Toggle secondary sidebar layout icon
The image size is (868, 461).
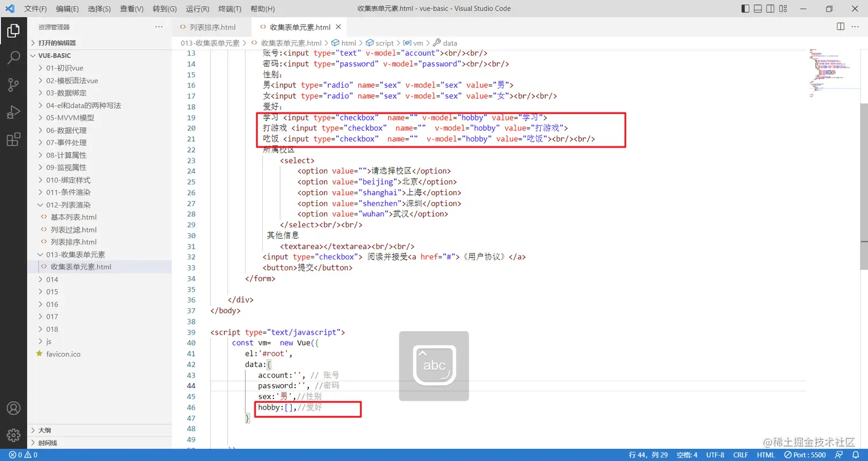pyautogui.click(x=770, y=9)
